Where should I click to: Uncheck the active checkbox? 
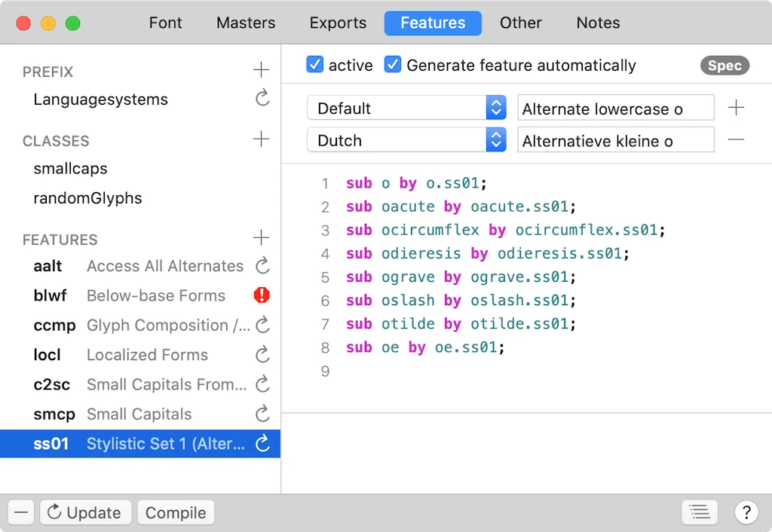[315, 65]
